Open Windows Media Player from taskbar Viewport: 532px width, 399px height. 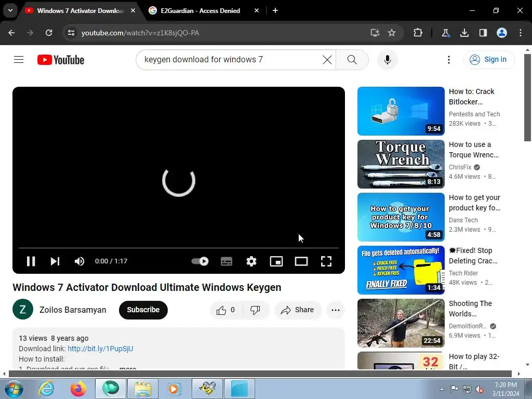click(x=175, y=389)
